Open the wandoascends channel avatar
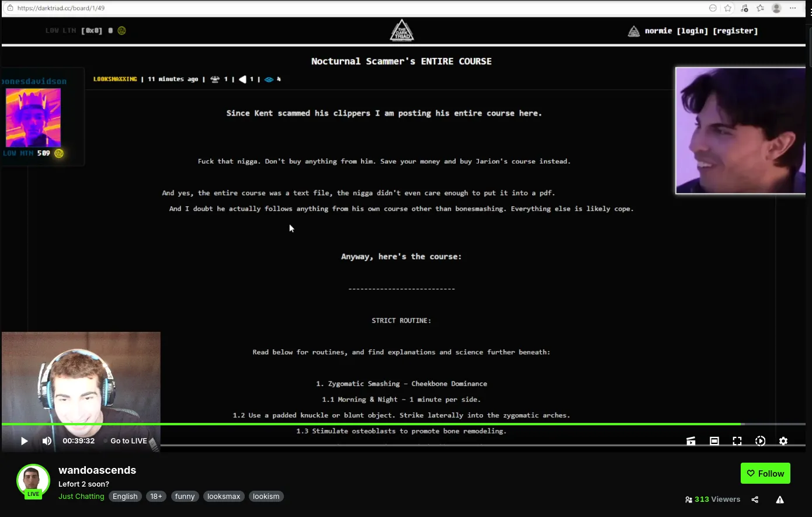Screen dimensions: 812x517 pos(33,481)
